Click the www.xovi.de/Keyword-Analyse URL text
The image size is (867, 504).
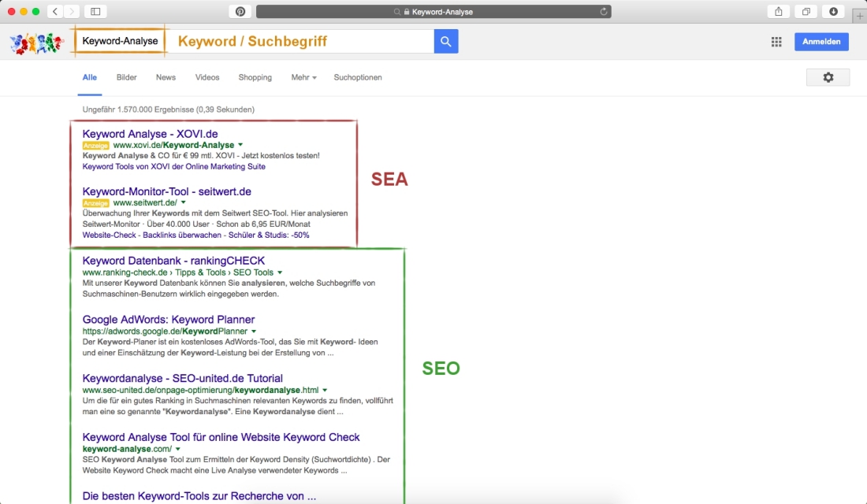point(173,145)
